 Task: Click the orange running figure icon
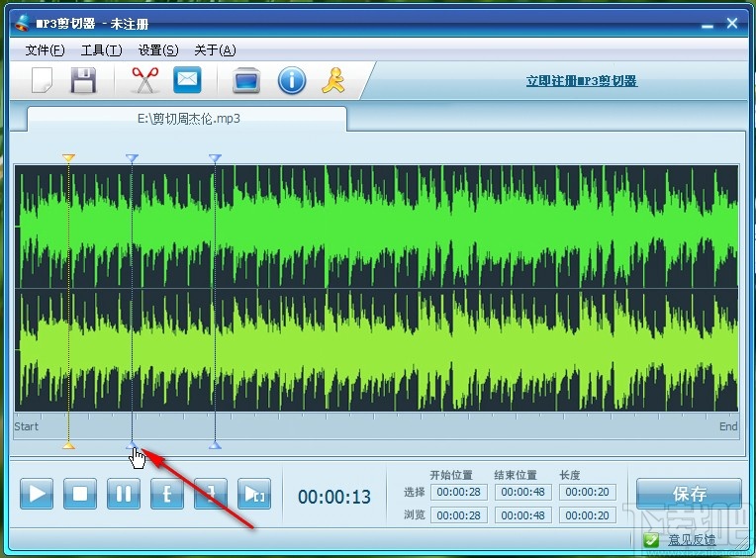point(333,80)
